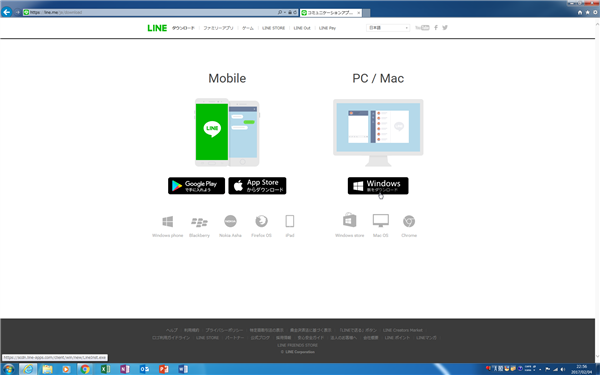Select the Firefox OS icon

pyautogui.click(x=261, y=221)
